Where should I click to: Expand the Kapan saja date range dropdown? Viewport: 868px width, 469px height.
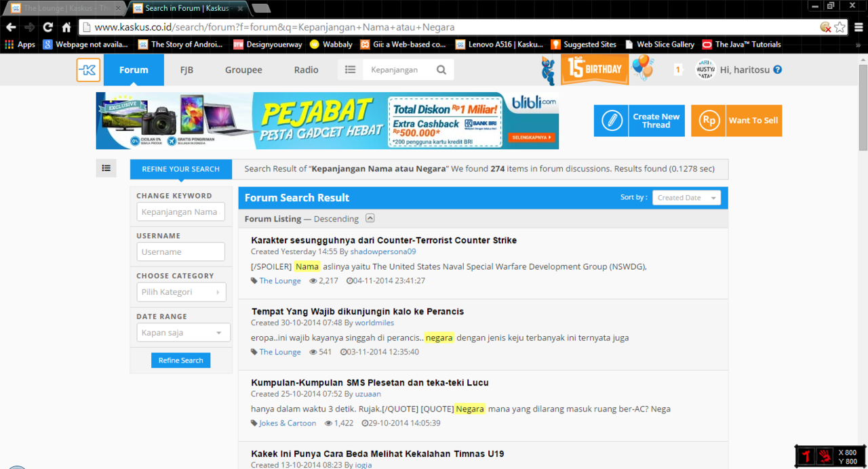tap(181, 333)
